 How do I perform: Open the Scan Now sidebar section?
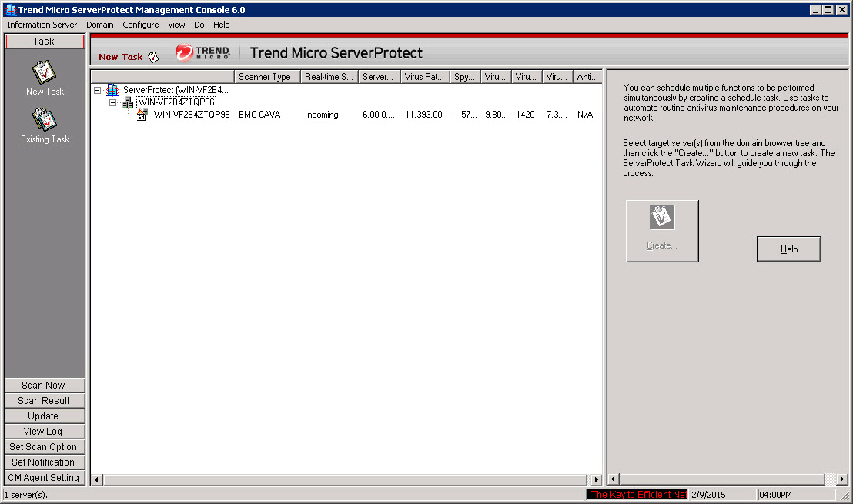(44, 386)
